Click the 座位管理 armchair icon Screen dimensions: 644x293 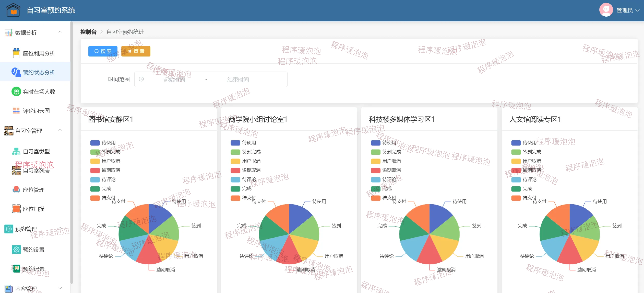coord(16,190)
